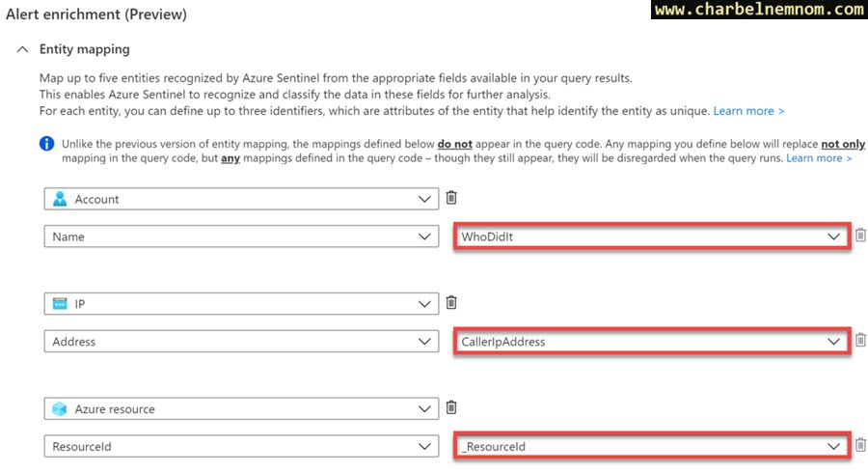Open the IP entity type dropdown
The image size is (868, 473).
[x=241, y=303]
